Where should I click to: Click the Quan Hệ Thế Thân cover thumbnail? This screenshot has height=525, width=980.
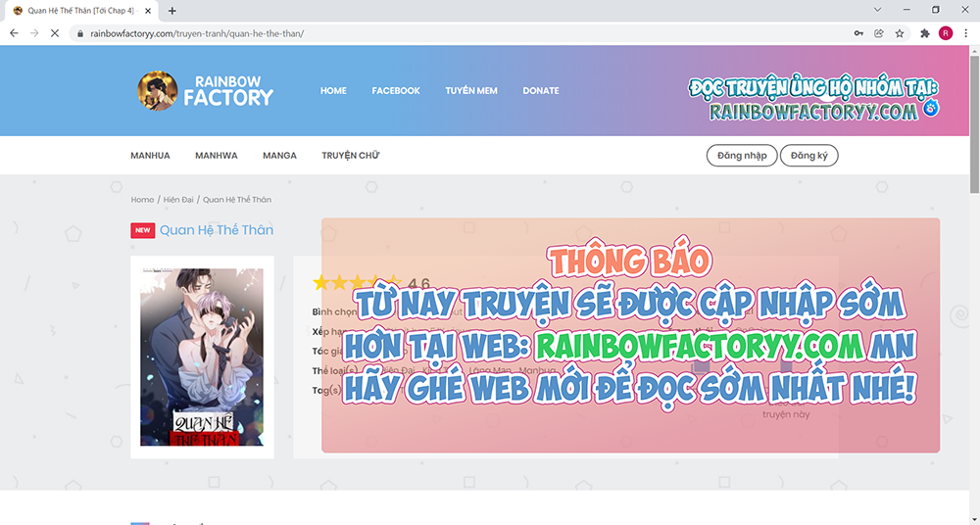point(202,358)
